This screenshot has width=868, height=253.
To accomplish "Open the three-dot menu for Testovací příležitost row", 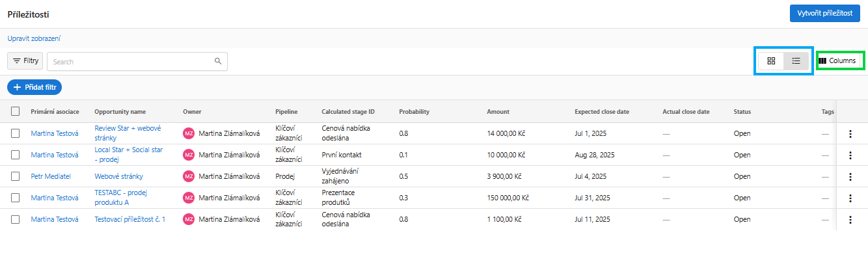I will pyautogui.click(x=850, y=220).
